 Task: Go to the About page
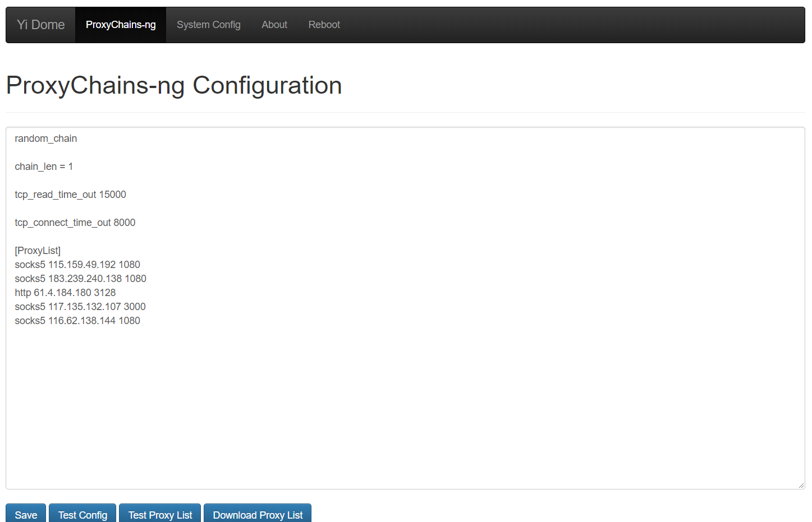pos(274,25)
